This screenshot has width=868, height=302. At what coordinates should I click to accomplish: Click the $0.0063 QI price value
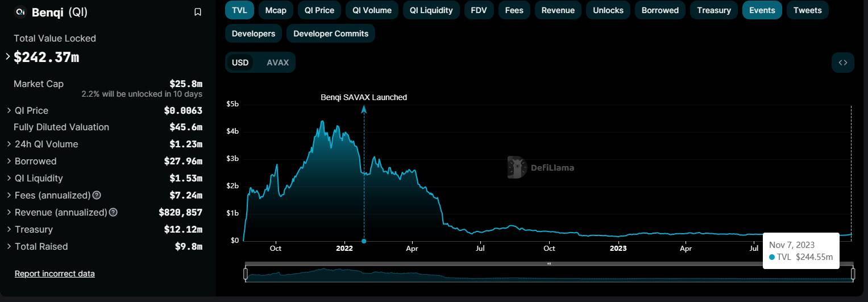[183, 110]
